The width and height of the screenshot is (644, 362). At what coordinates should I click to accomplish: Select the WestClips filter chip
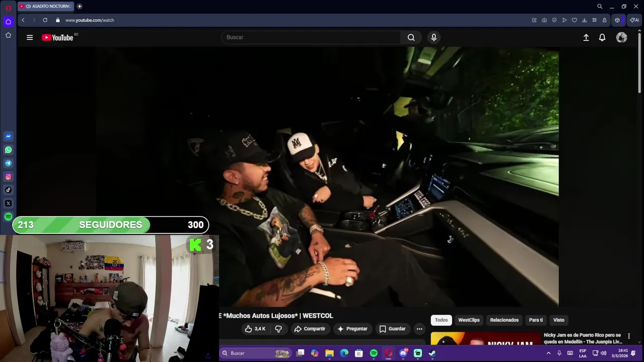(469, 320)
